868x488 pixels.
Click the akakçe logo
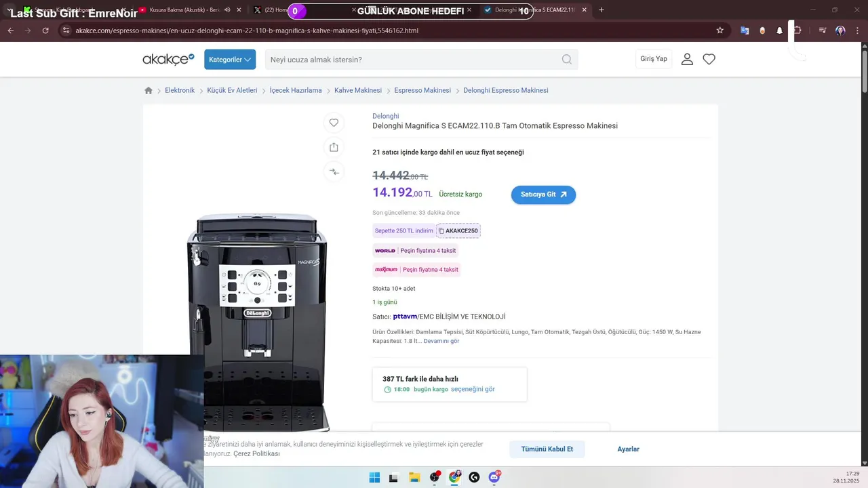[x=168, y=60]
